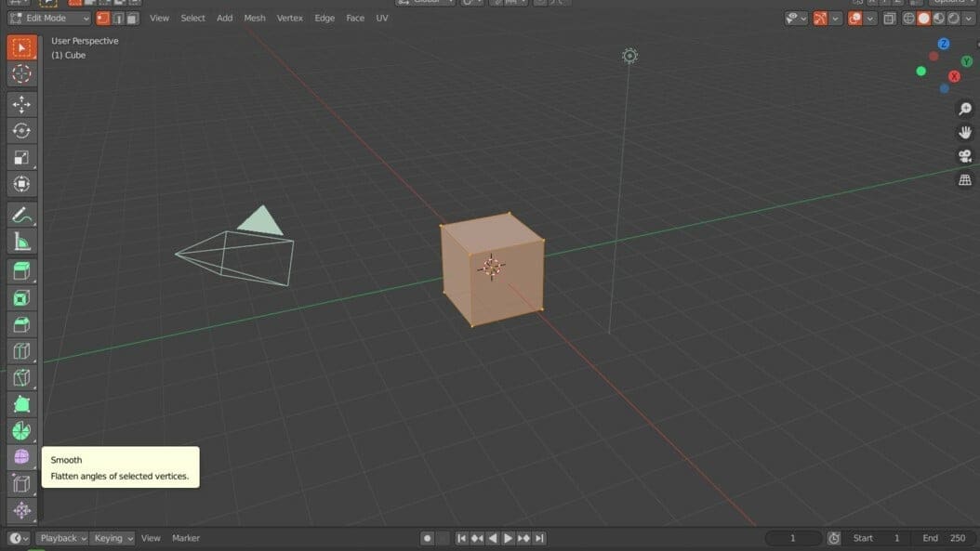Expand overlays options dropdown arrow
The height and width of the screenshot is (551, 980).
(870, 18)
